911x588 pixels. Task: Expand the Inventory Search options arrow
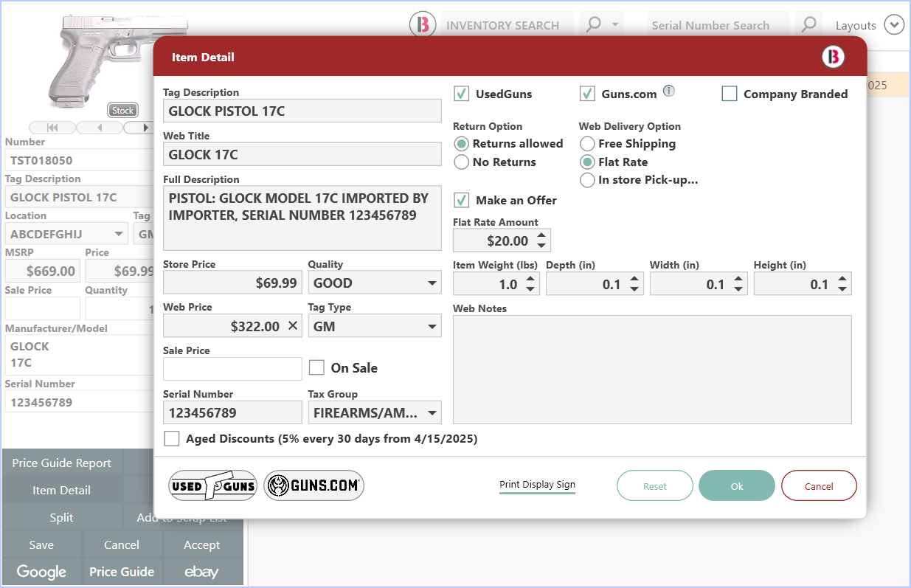coord(614,25)
